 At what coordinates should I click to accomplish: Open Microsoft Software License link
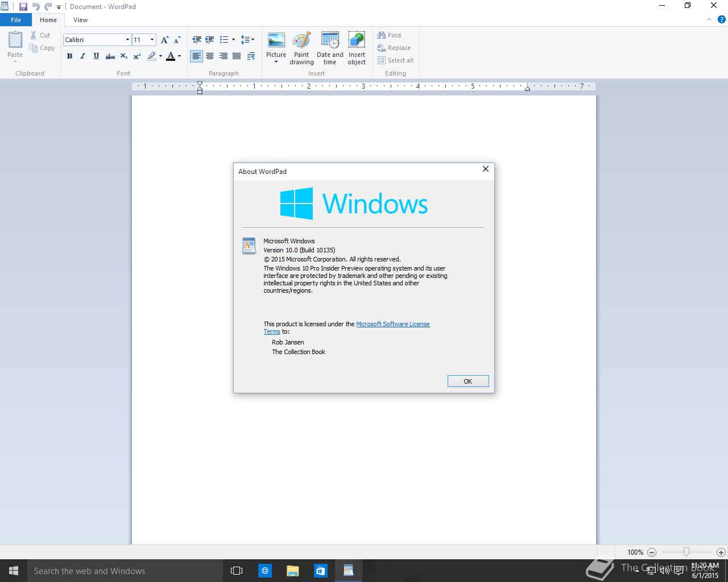pyautogui.click(x=393, y=324)
